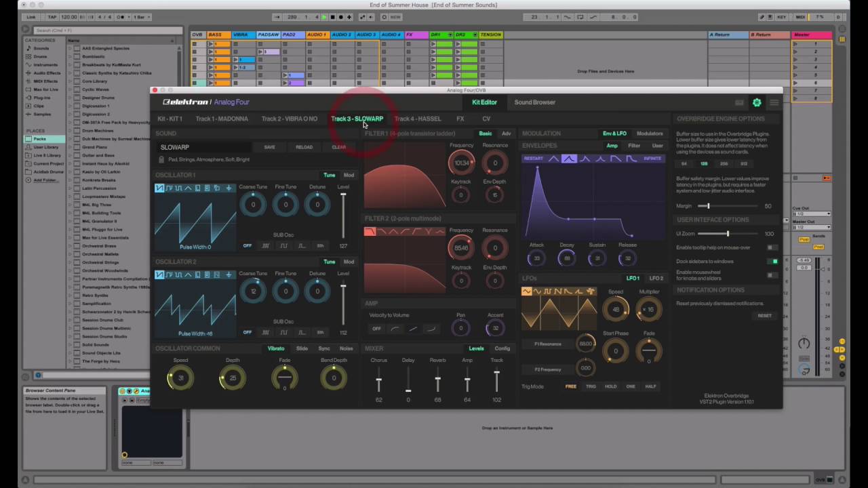Adjust the UI Zoom slider

[728, 234]
